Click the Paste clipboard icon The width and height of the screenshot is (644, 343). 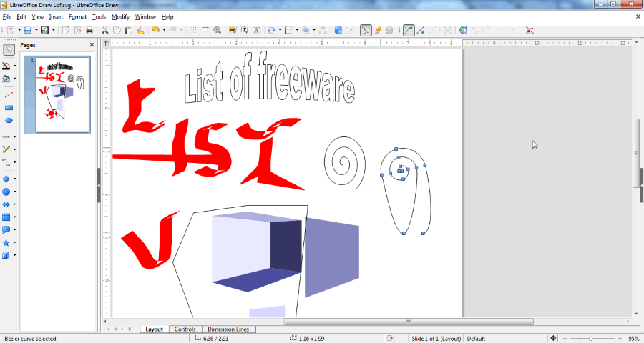coord(129,30)
